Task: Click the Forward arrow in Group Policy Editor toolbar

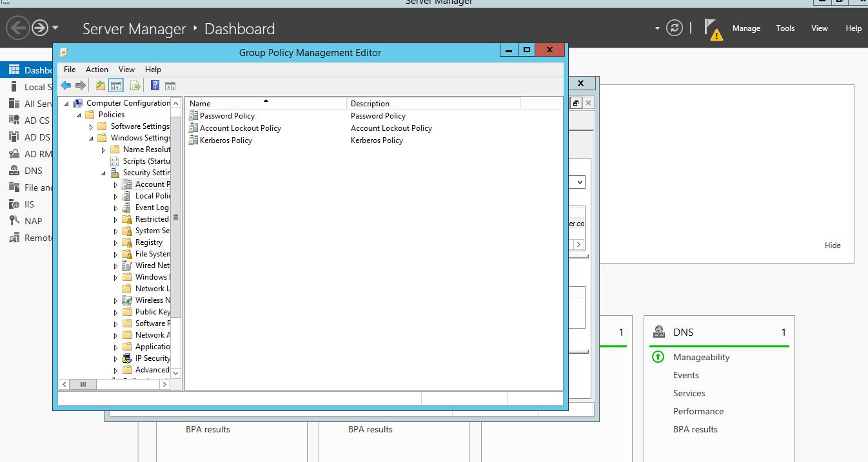Action: tap(81, 86)
